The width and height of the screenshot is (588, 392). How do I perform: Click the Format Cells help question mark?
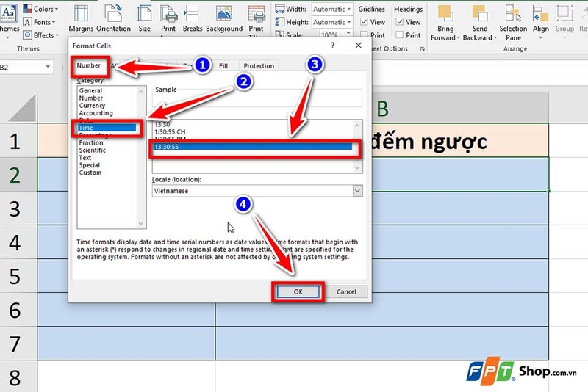(x=333, y=46)
